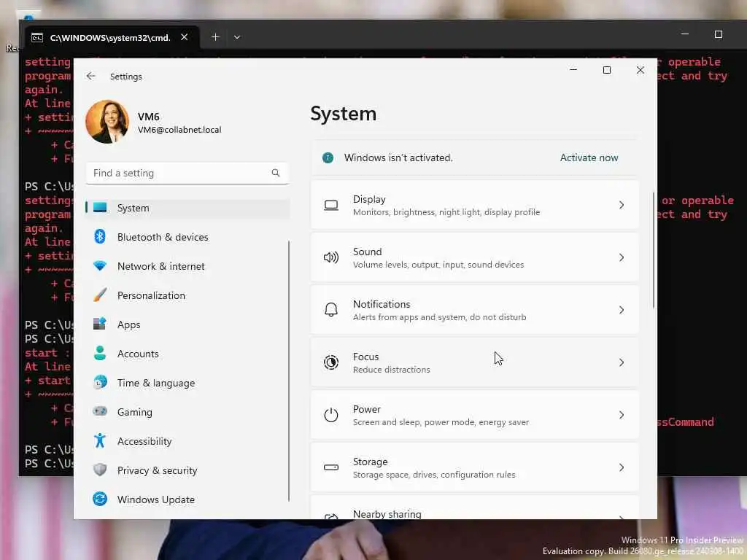Click the Focus timer icon

point(331,362)
